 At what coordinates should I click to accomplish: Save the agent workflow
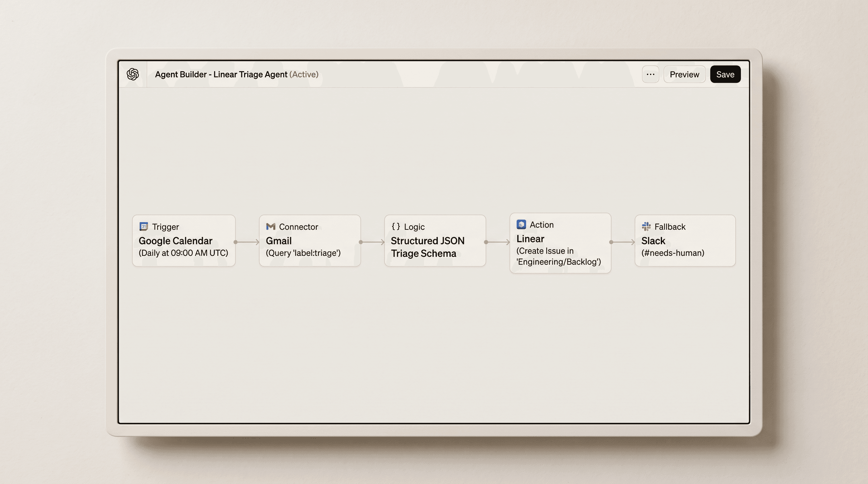pos(725,74)
